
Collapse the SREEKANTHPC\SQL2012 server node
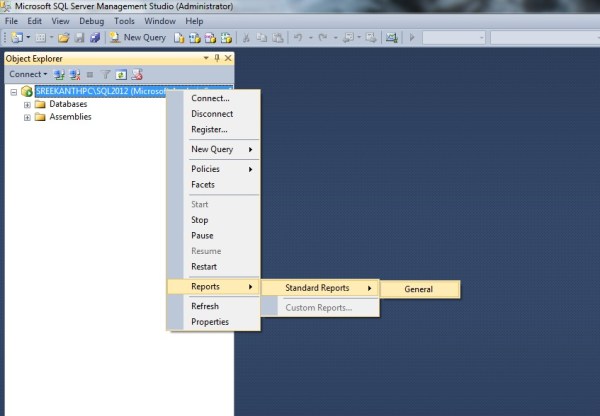coord(13,91)
